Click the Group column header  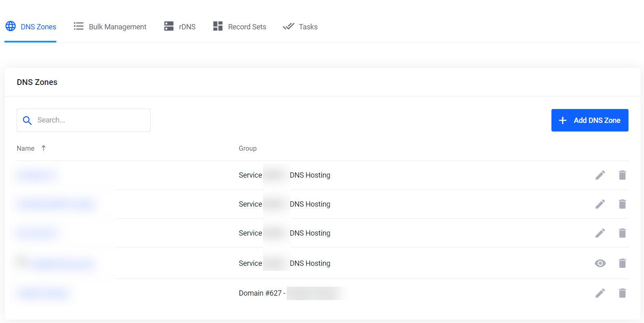point(248,149)
